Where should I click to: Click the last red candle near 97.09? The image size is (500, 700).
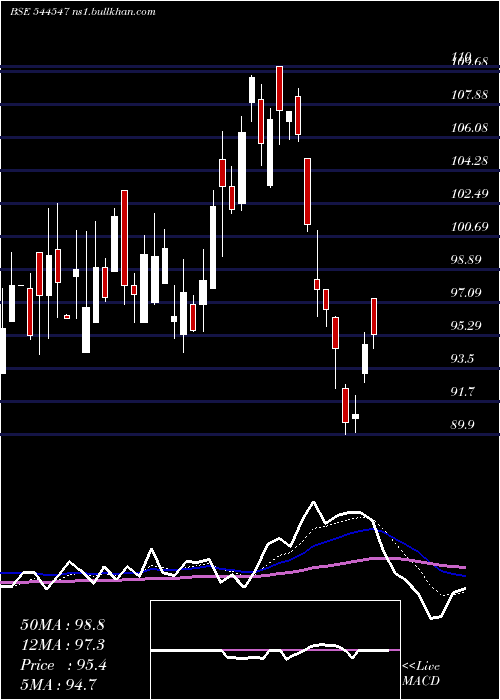374,317
